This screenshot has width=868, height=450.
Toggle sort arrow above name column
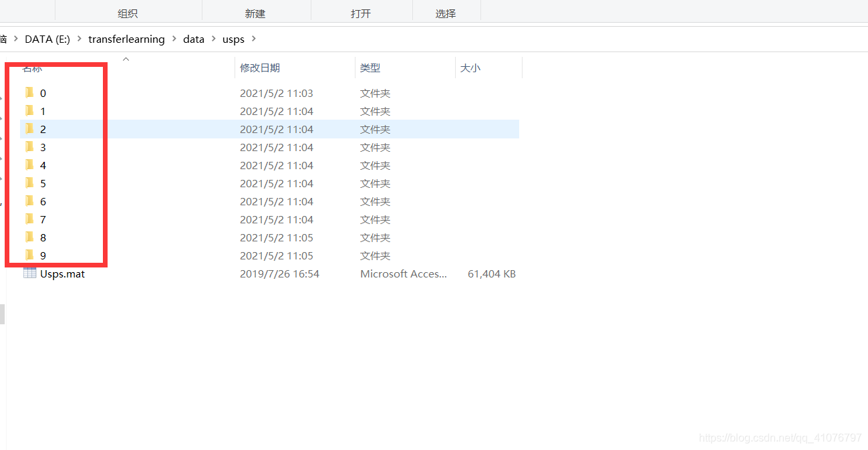click(126, 59)
